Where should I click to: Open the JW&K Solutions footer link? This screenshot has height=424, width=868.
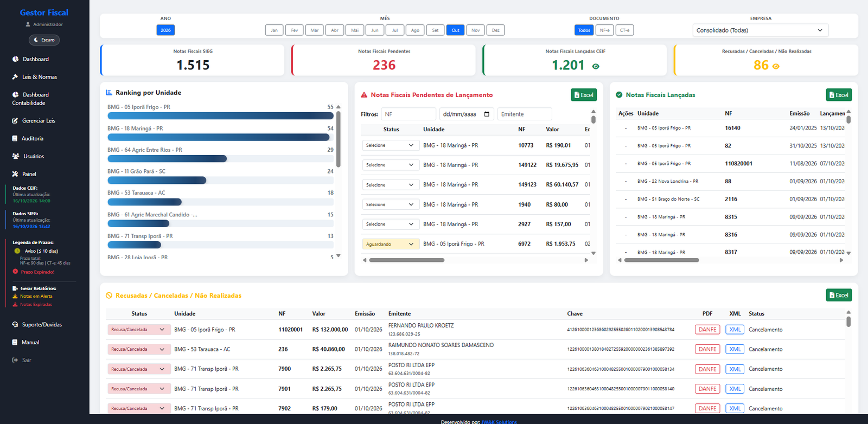coord(499,422)
